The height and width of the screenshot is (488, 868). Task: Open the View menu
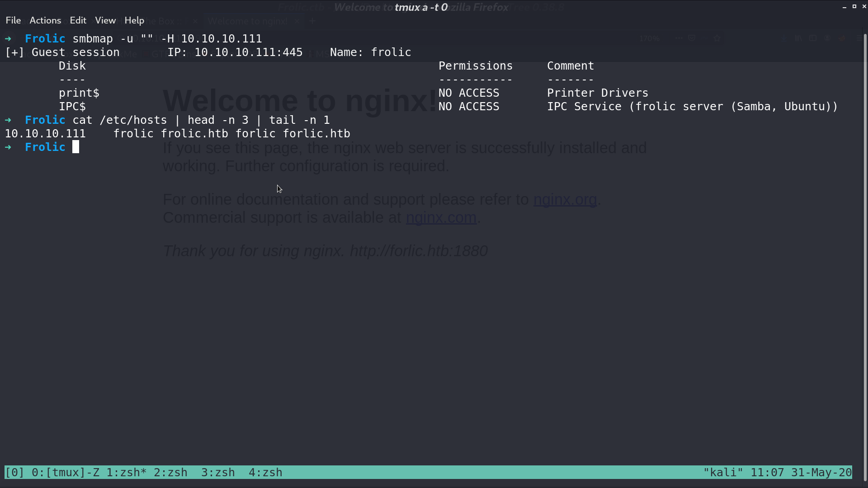(x=105, y=20)
